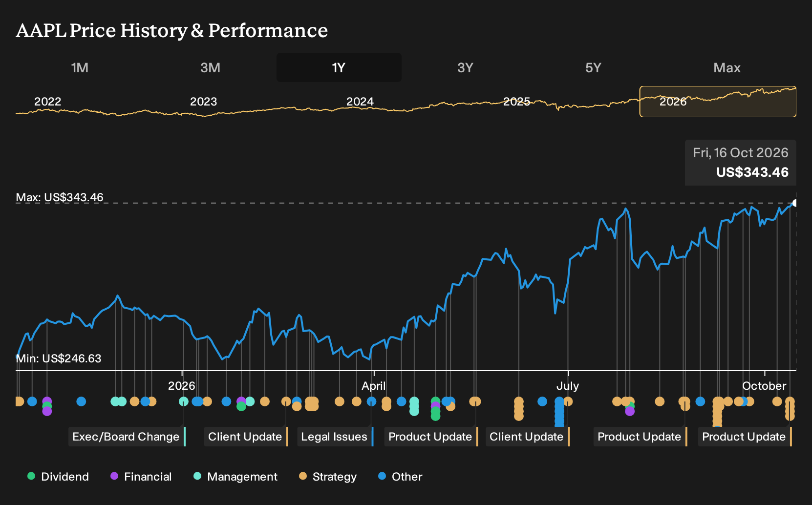
Task: Click 2023 on the overview timeline
Action: [203, 102]
